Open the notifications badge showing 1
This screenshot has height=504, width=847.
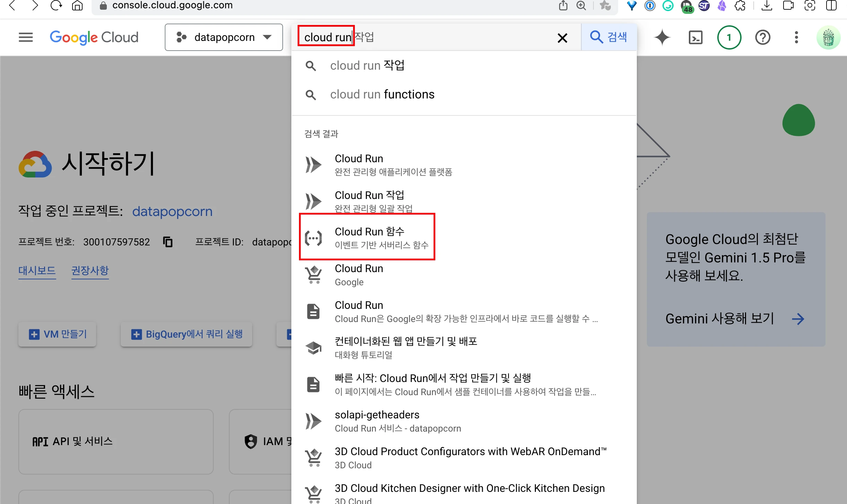(729, 37)
